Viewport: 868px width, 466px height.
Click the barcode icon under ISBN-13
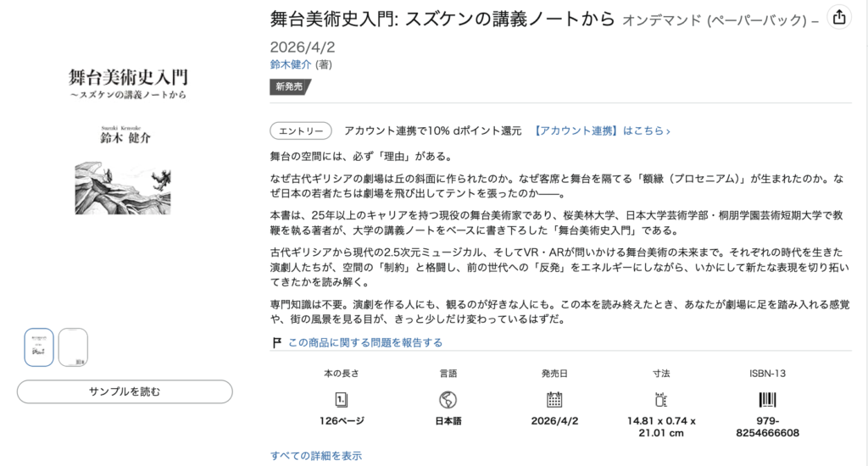coord(767,399)
